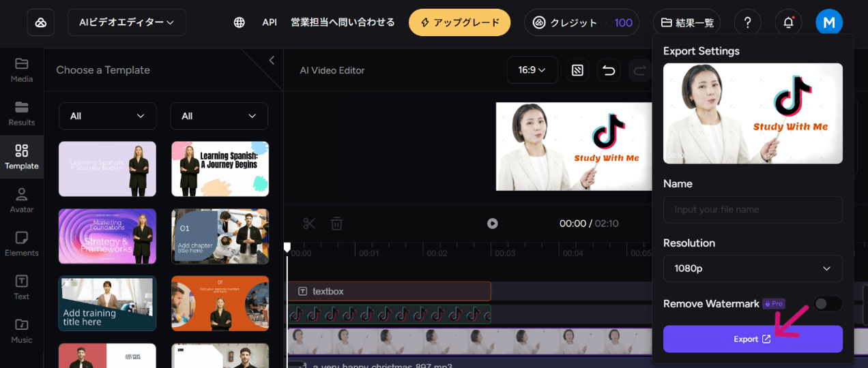Click the globe language icon
868x368 pixels.
[x=239, y=22]
